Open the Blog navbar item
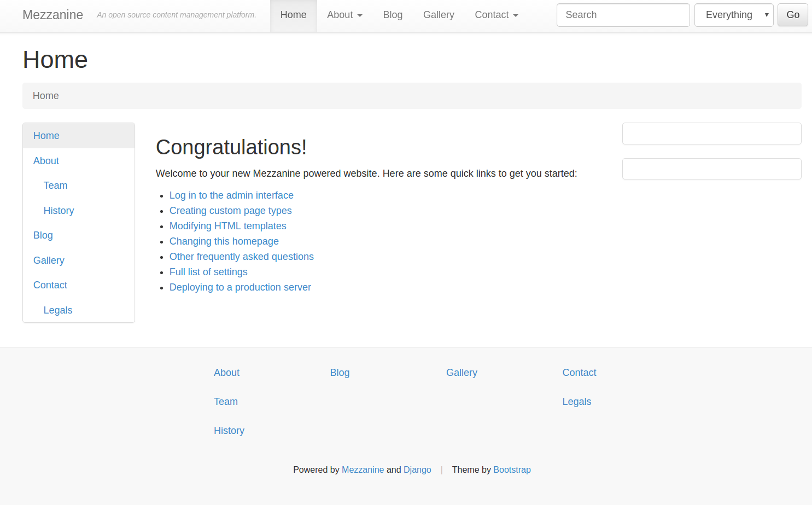This screenshot has height=522, width=812. point(393,15)
